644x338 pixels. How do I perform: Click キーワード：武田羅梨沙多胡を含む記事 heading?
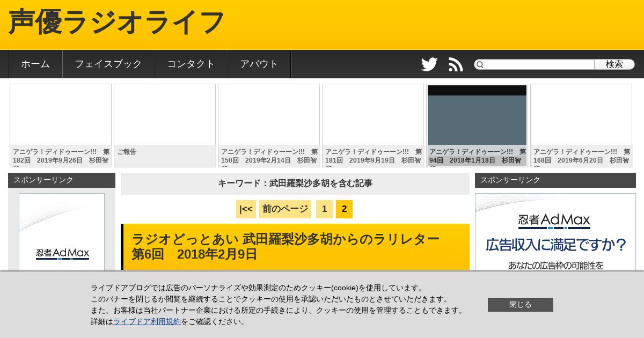coord(295,183)
